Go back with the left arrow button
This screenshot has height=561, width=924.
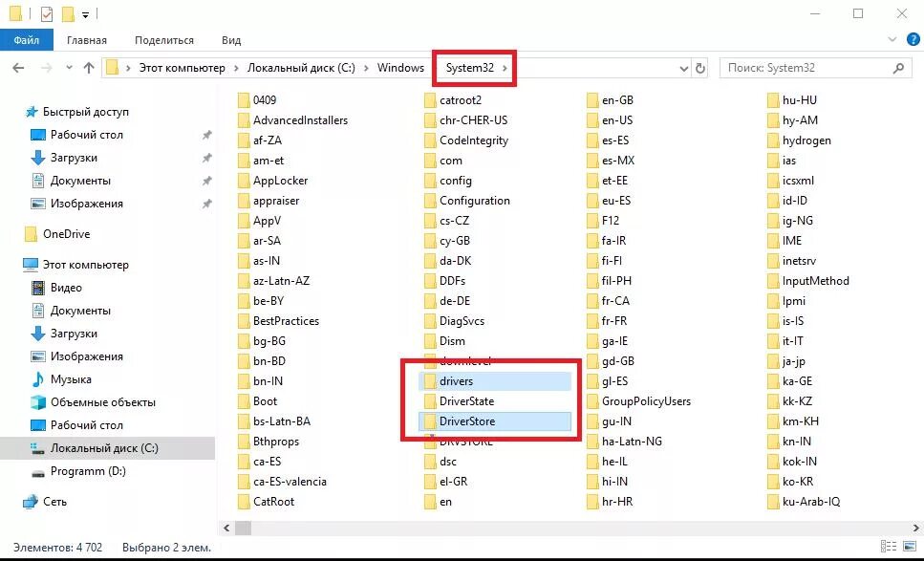[x=18, y=68]
